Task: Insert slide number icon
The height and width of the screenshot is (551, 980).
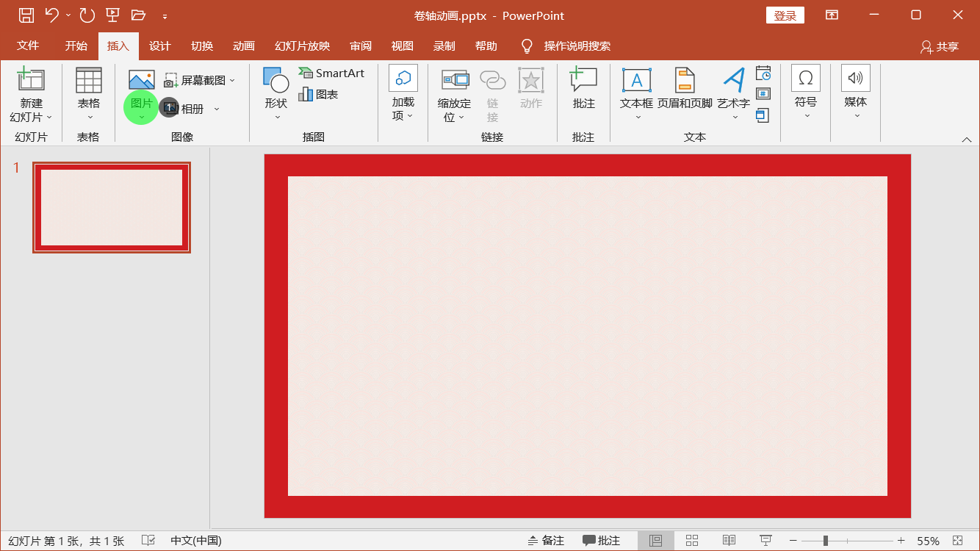Action: [x=763, y=94]
